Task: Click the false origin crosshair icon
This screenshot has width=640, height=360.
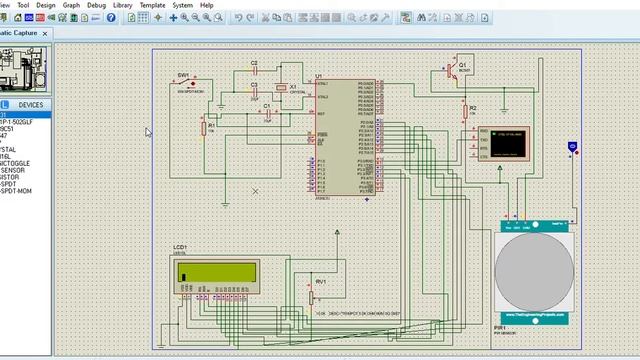Action: coord(158,18)
